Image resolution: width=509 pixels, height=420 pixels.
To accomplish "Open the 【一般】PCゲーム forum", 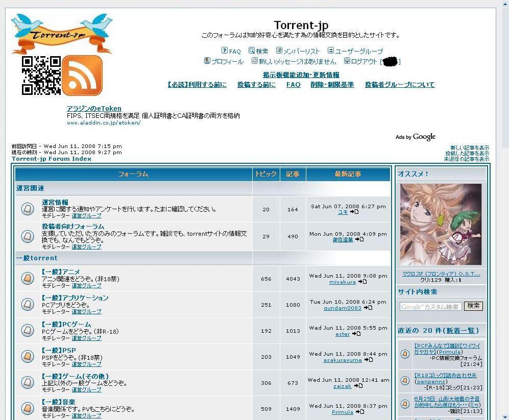I will pyautogui.click(x=66, y=324).
